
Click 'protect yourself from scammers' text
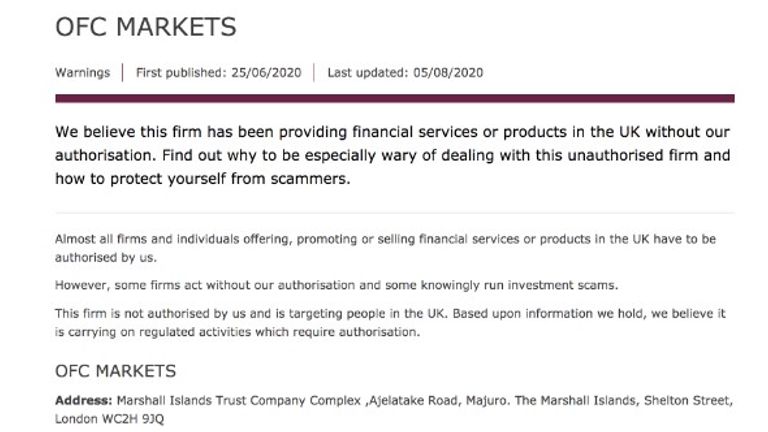(230, 179)
